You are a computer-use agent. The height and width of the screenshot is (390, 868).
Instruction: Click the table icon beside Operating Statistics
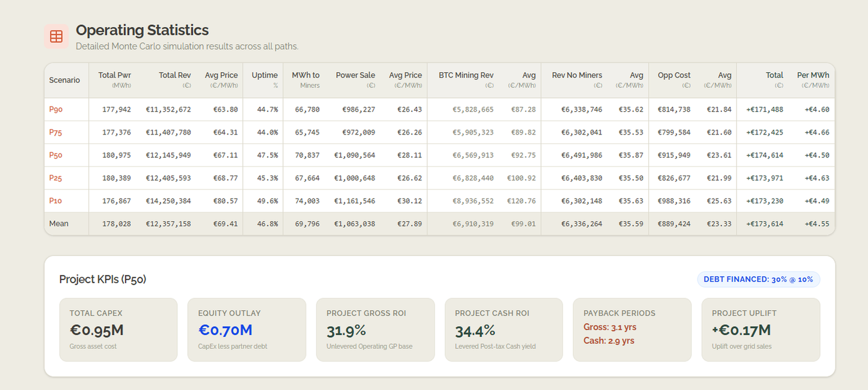click(56, 36)
